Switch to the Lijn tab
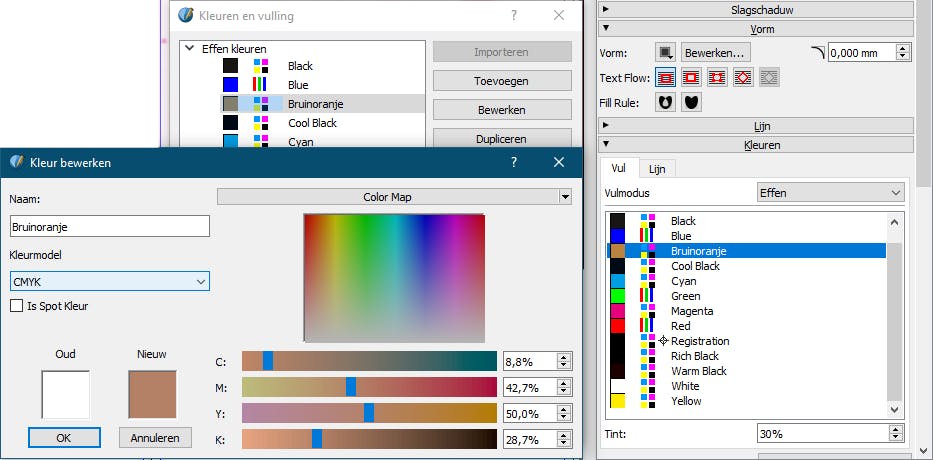 click(656, 170)
